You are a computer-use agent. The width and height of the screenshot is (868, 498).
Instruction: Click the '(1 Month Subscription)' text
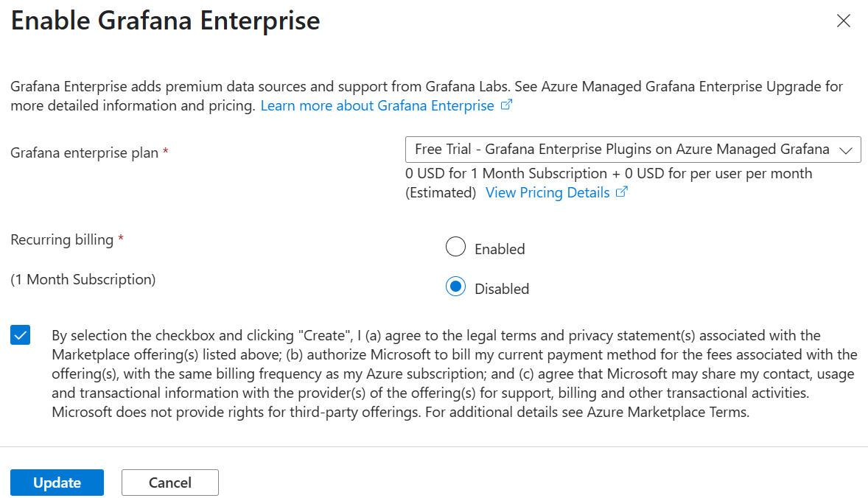click(83, 280)
